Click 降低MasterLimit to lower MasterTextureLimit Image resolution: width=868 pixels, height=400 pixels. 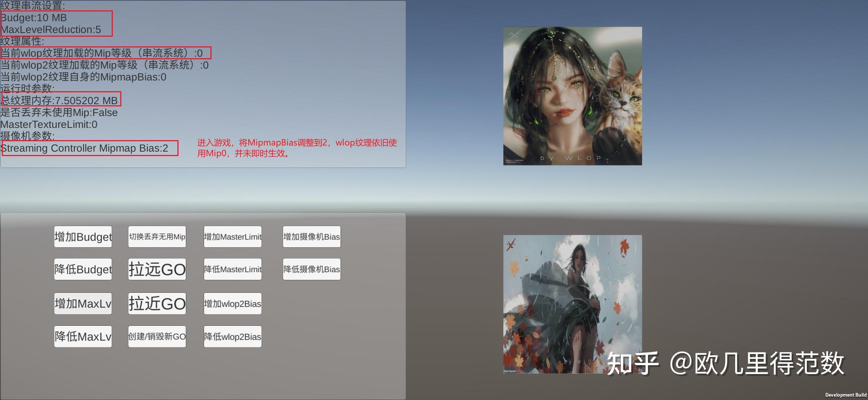pos(232,269)
